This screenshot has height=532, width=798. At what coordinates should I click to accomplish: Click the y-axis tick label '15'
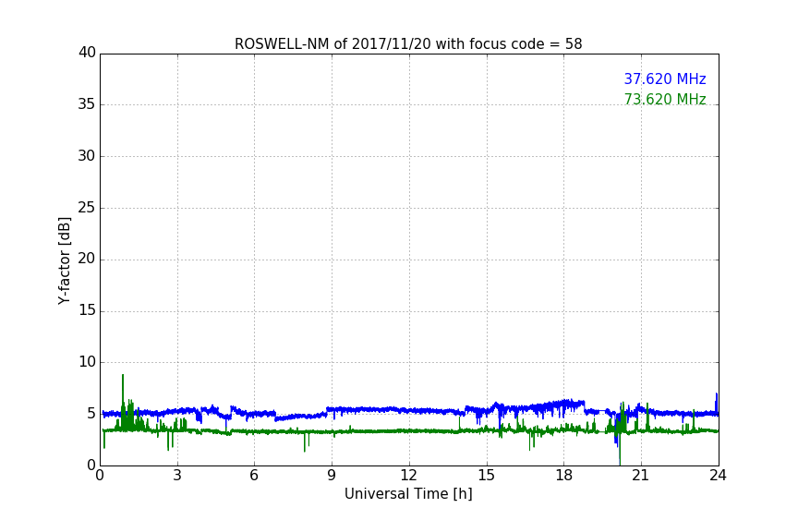87,310
